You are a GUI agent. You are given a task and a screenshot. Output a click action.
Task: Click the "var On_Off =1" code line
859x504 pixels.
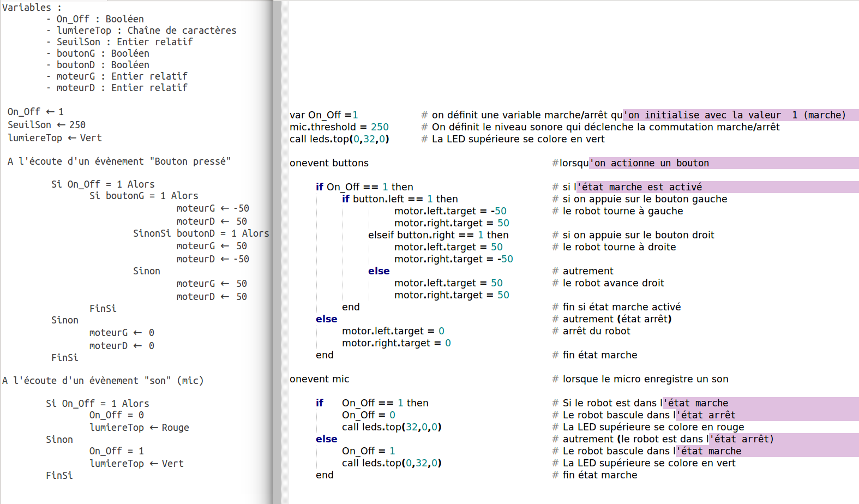click(x=324, y=115)
